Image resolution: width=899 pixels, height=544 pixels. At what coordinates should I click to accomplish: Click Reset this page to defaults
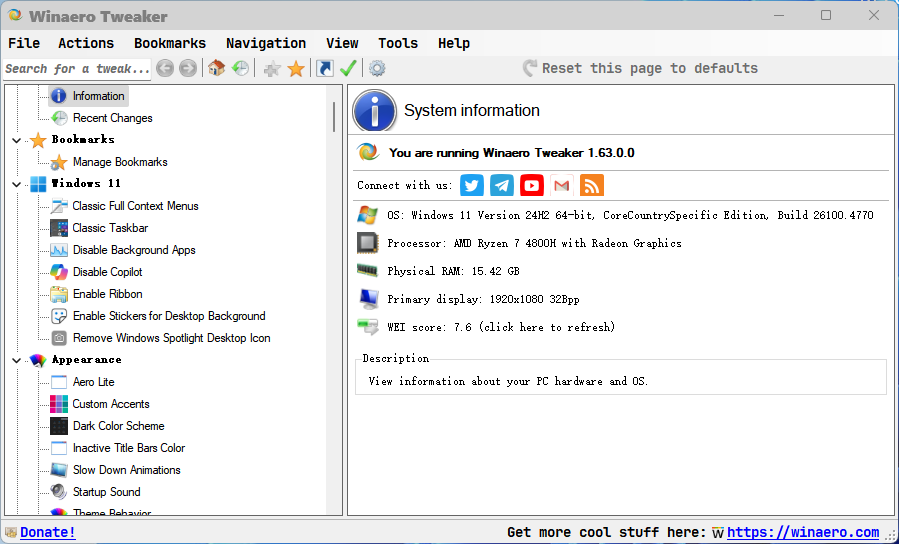click(649, 68)
